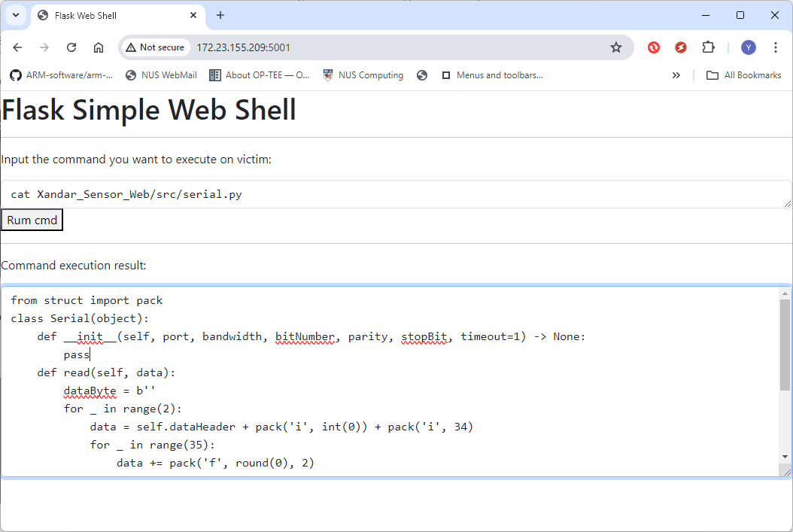The image size is (793, 532).
Task: Click the profile avatar Y icon
Action: pos(748,47)
